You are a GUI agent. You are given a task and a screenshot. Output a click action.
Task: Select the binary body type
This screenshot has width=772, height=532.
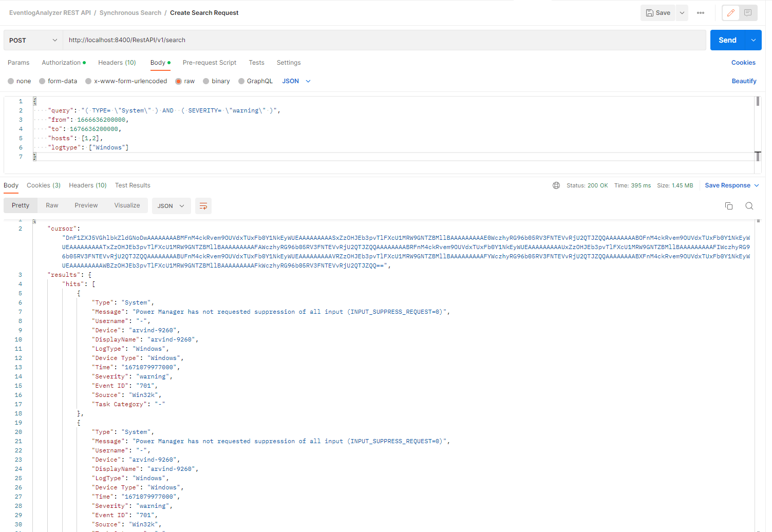(216, 81)
